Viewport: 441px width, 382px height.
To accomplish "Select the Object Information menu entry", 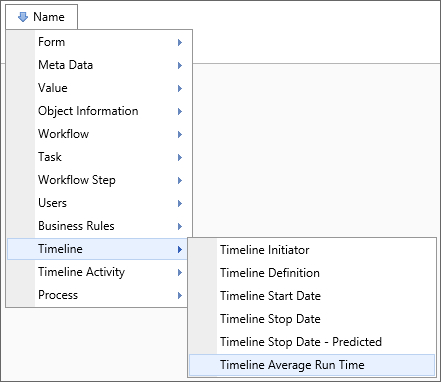I will coord(99,111).
